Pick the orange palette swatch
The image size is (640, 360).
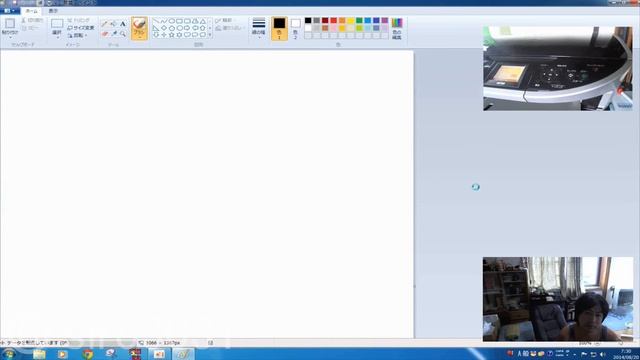pos(342,20)
